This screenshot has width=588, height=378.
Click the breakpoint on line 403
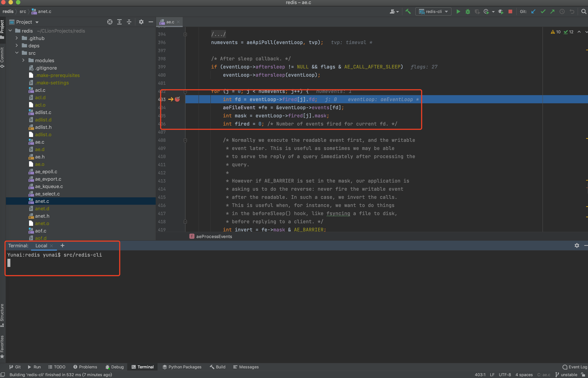[x=177, y=99]
